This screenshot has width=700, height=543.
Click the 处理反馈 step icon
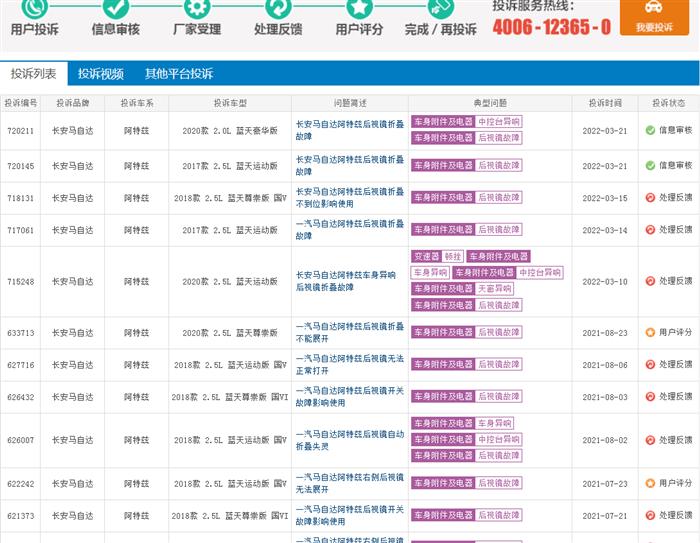tap(278, 7)
